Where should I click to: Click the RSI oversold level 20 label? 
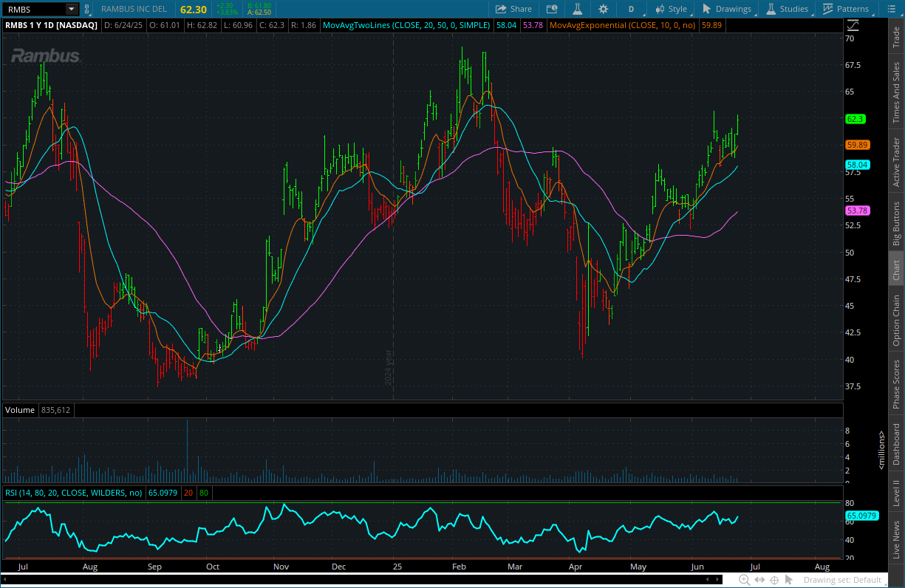coord(189,492)
